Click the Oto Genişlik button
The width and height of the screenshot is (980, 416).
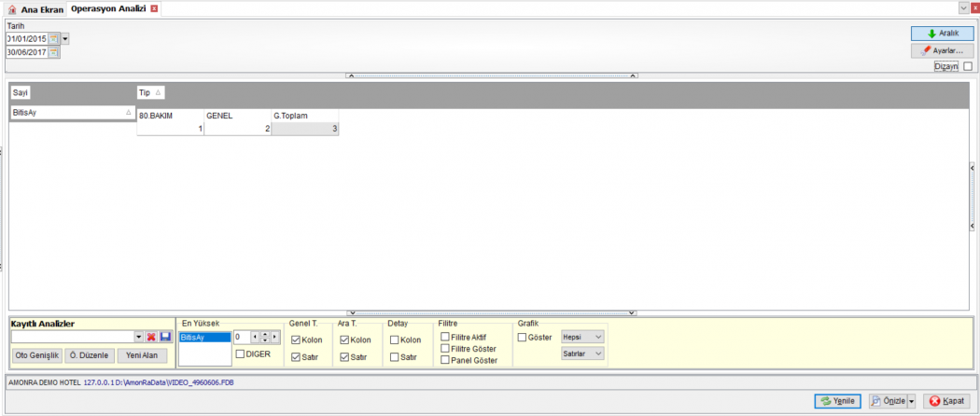[x=37, y=355]
